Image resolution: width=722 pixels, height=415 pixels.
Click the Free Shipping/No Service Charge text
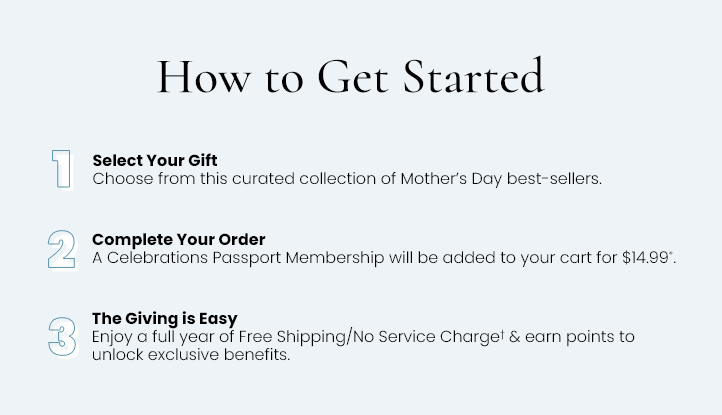point(369,337)
